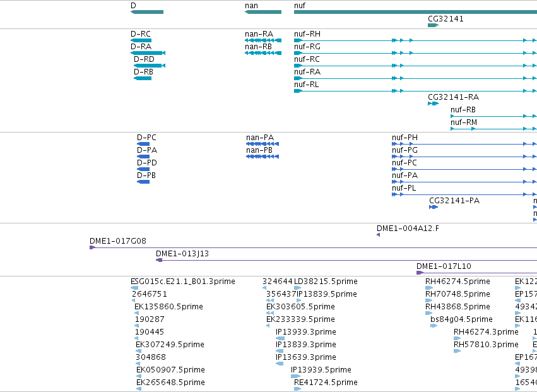Click the nuf-PC protein label
The width and height of the screenshot is (537, 392).
click(x=404, y=163)
